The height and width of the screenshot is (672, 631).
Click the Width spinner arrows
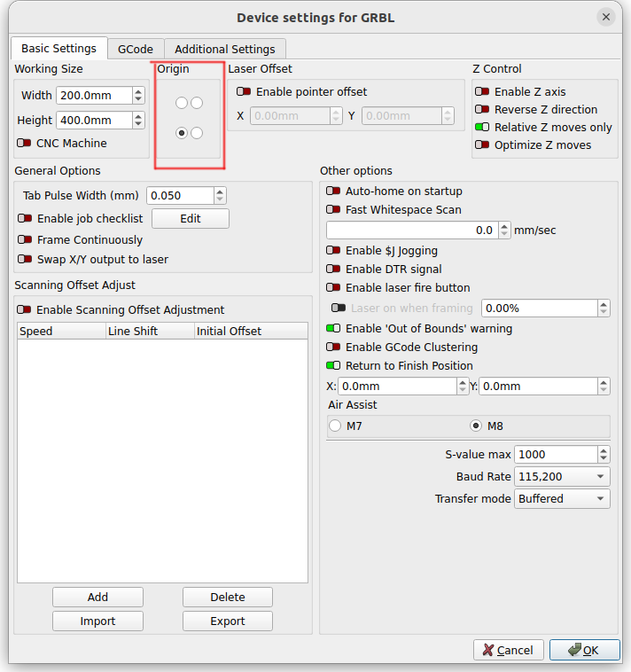(x=138, y=95)
